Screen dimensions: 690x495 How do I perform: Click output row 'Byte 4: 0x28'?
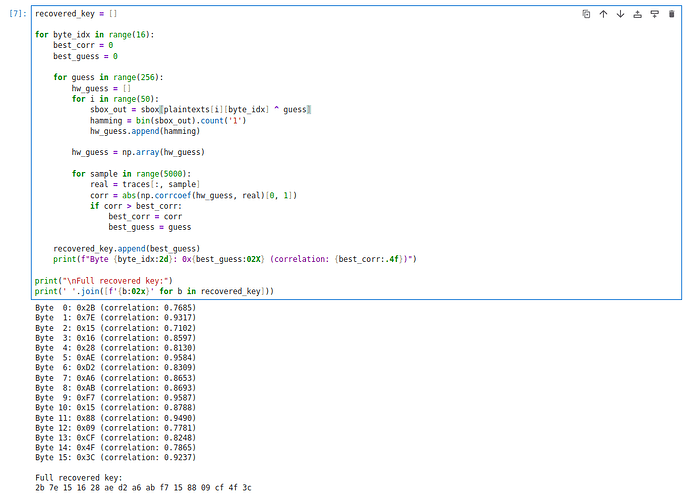(x=115, y=348)
